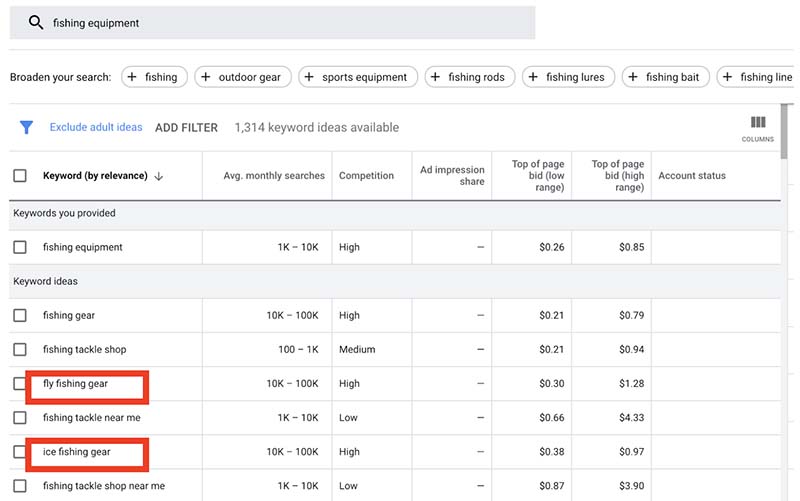Image resolution: width=800 pixels, height=501 pixels.
Task: Tick the select-all checkbox in the header
Action: 20,176
